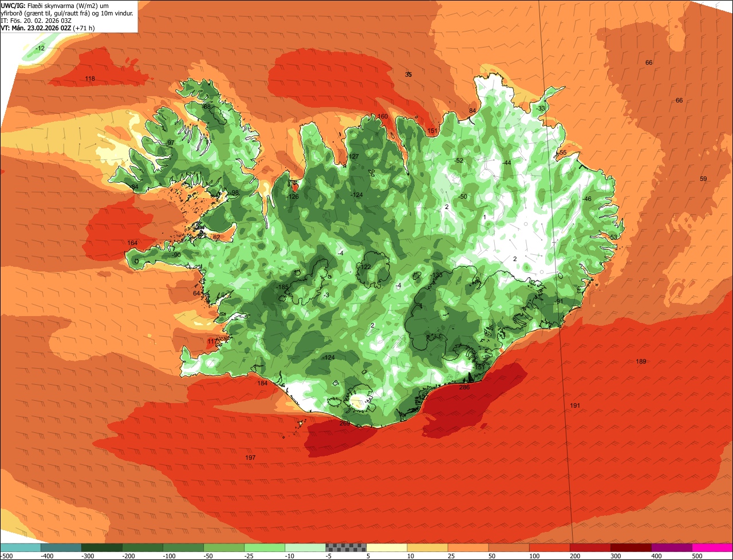Click the map value '151' on the map
The width and height of the screenshot is (733, 560).
click(432, 131)
